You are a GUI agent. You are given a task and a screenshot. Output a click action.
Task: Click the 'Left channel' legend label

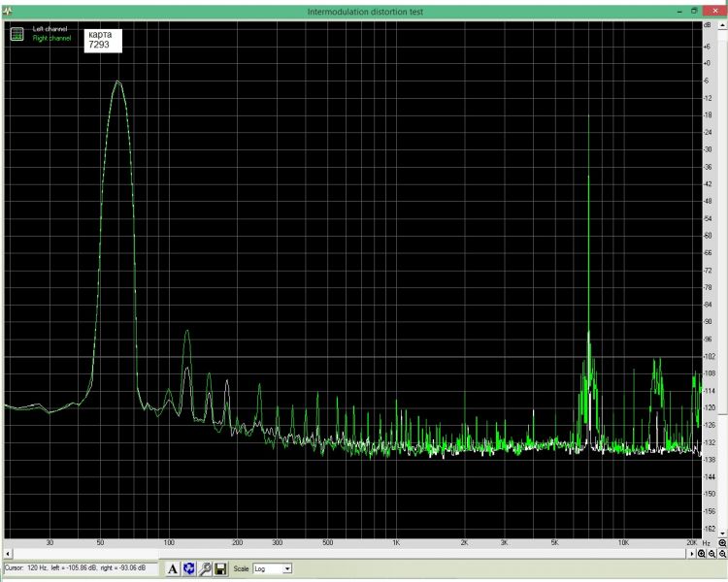50,29
